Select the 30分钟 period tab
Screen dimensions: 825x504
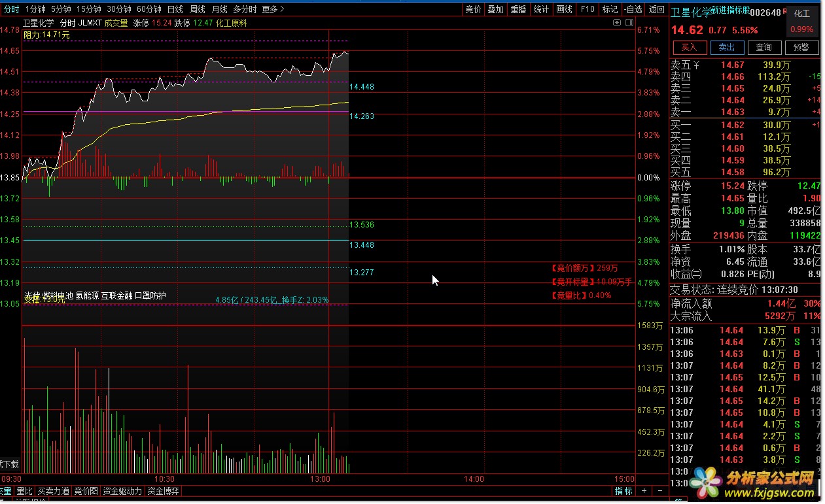[x=119, y=9]
